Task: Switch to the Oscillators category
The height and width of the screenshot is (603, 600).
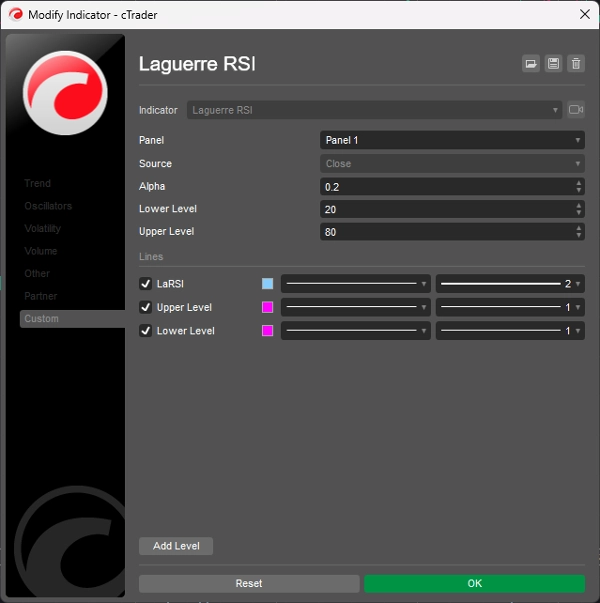Action: click(x=48, y=206)
